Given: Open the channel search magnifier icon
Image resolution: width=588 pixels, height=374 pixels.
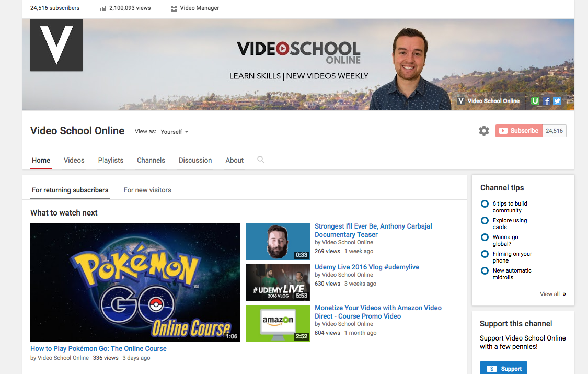Looking at the screenshot, I should [x=261, y=160].
